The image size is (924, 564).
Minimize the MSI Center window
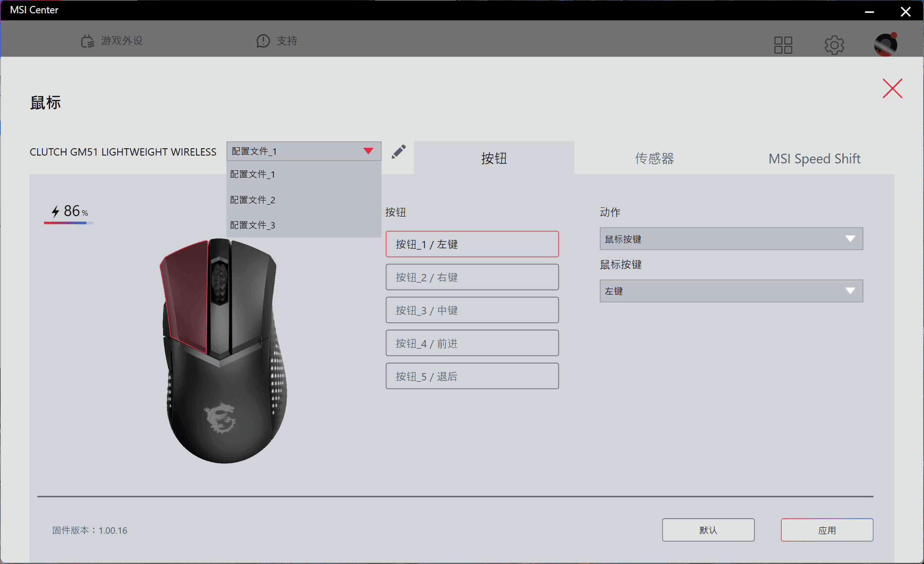point(869,11)
